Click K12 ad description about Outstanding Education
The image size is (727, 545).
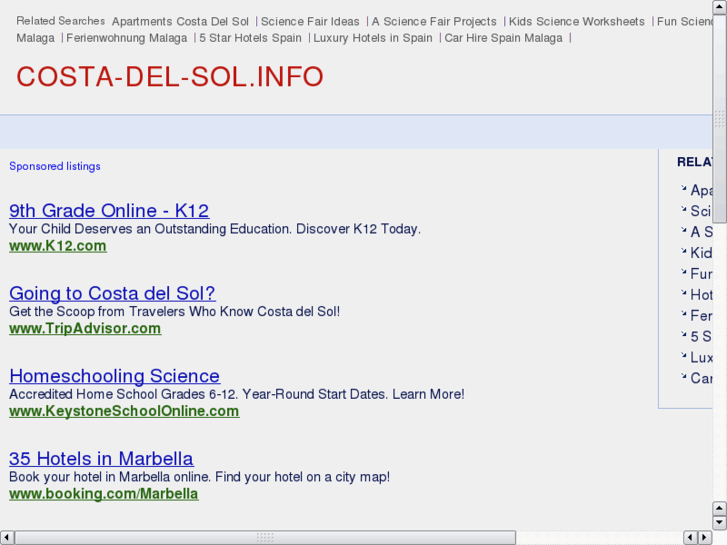tap(215, 229)
